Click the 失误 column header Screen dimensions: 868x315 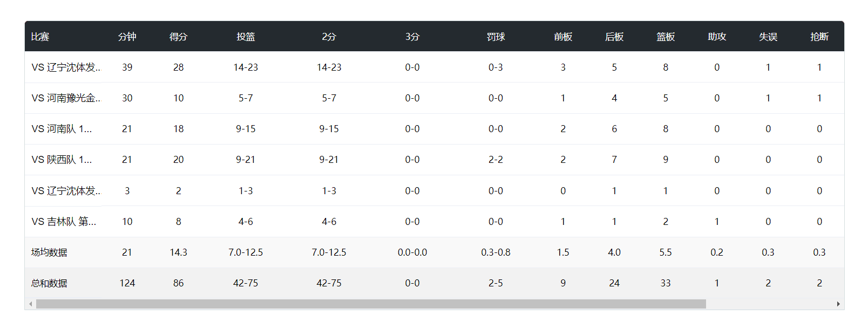[768, 37]
